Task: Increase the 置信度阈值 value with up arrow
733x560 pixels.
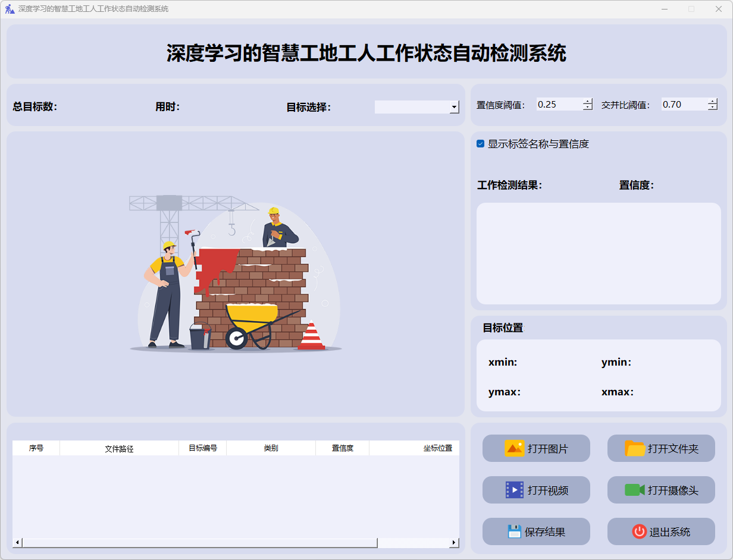Action: tap(588, 101)
